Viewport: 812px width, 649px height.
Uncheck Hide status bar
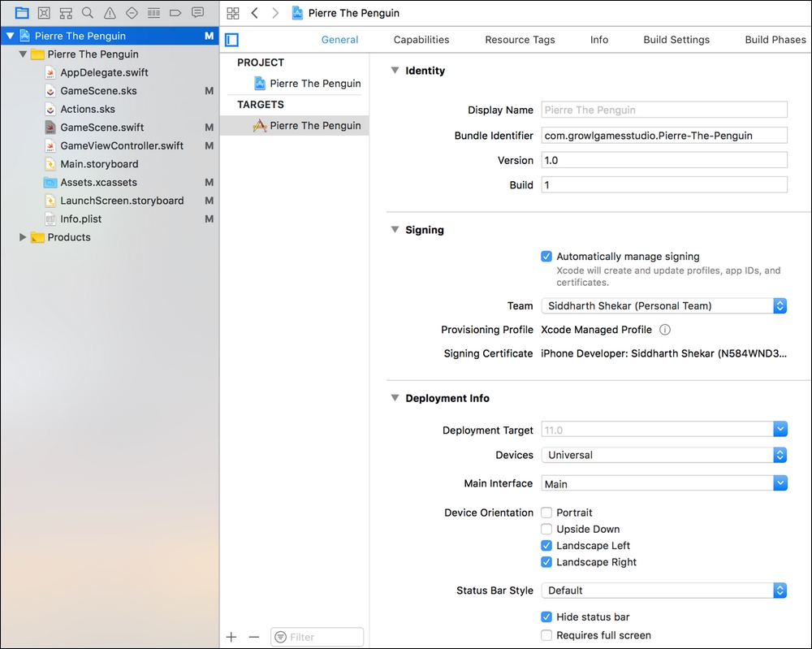[546, 617]
